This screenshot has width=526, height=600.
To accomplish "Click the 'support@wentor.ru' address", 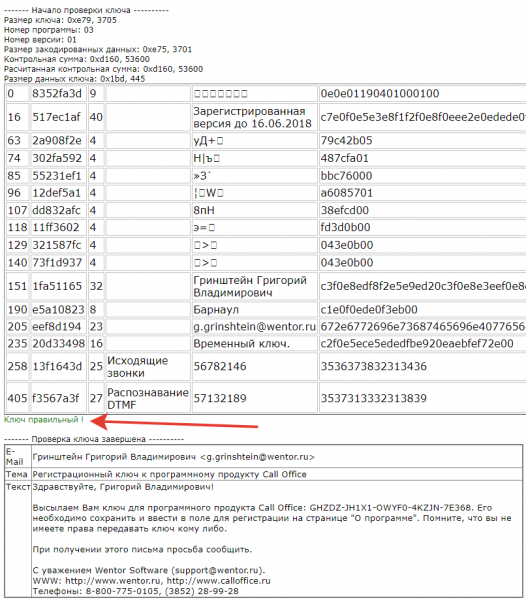I will pos(218,570).
